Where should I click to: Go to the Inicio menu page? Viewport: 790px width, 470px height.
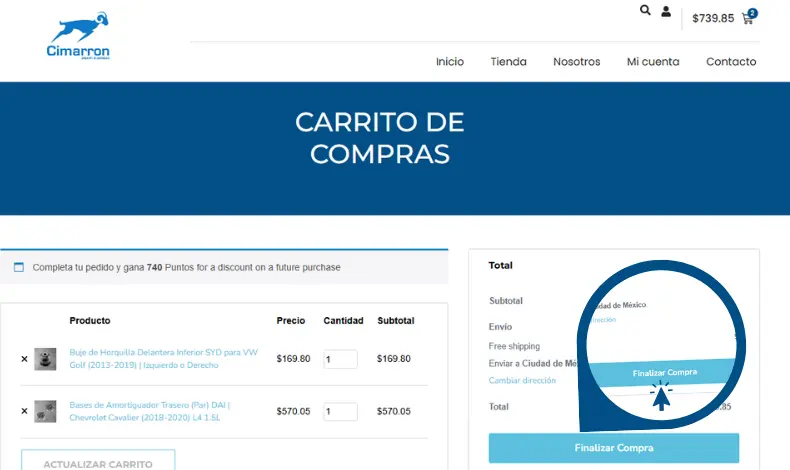click(450, 62)
